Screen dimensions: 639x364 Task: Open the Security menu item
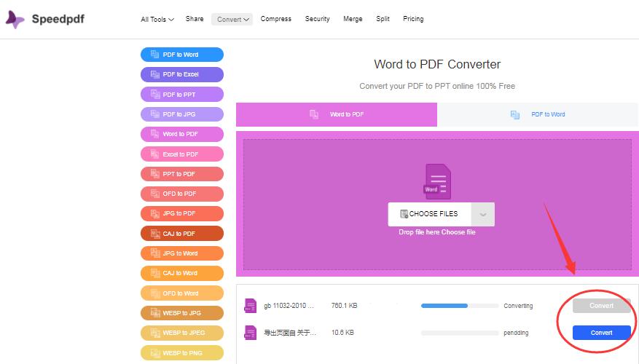[317, 19]
